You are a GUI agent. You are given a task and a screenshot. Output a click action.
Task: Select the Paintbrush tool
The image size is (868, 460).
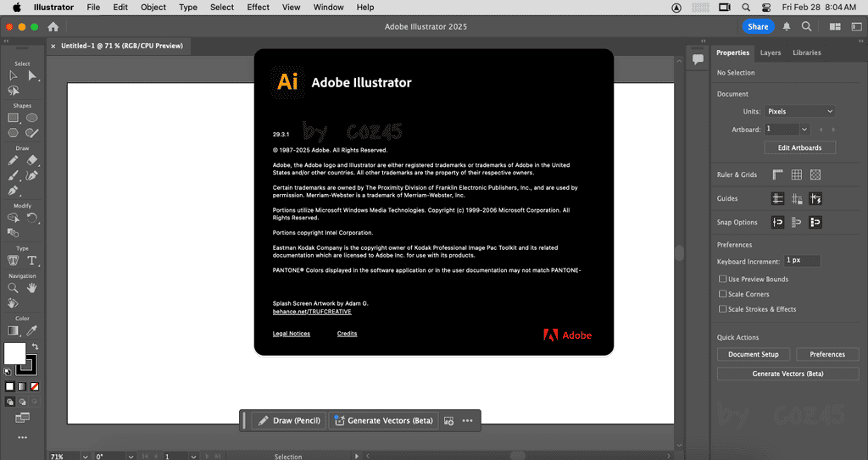coord(14,175)
